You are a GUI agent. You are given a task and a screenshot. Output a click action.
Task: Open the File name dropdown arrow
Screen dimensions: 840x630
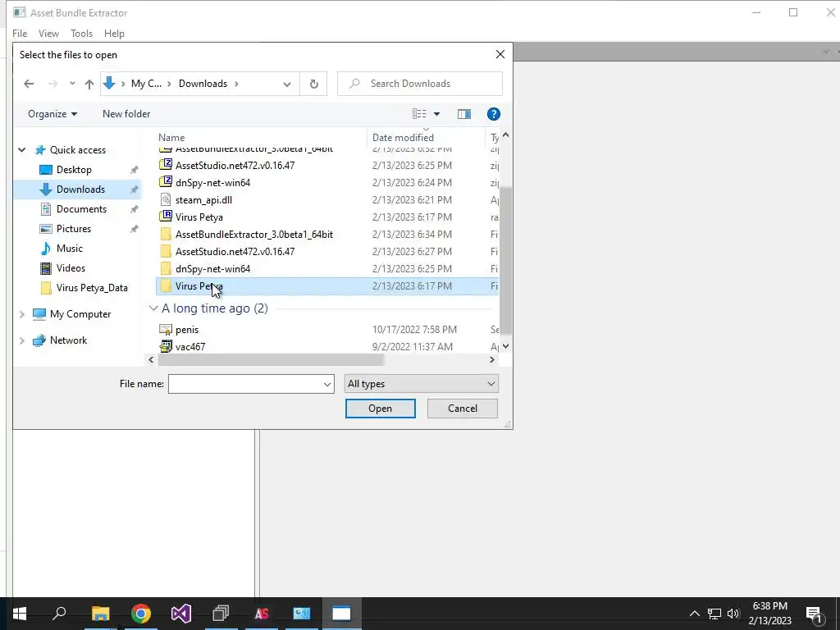click(x=327, y=384)
